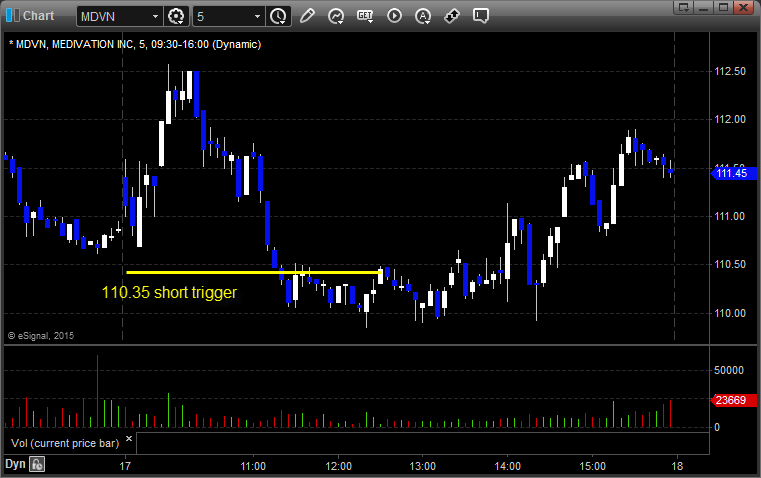
Task: Click the 14:00 time axis label
Action: click(508, 466)
